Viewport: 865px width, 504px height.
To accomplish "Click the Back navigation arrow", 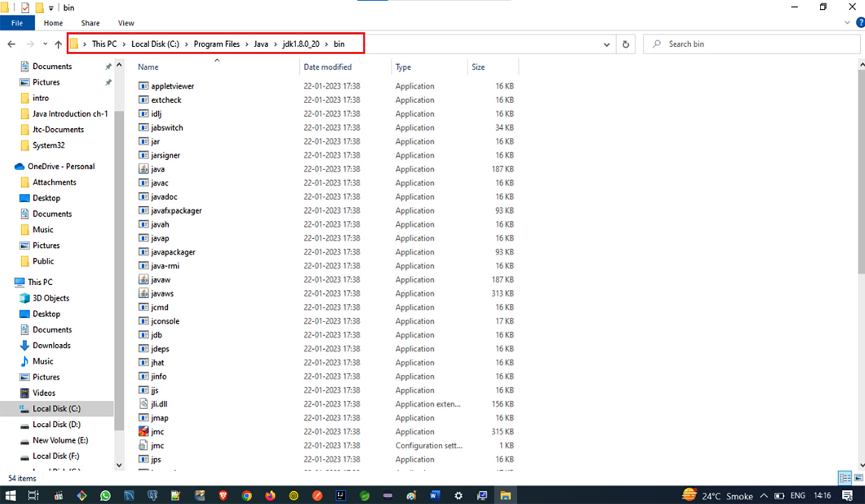I will click(x=11, y=44).
